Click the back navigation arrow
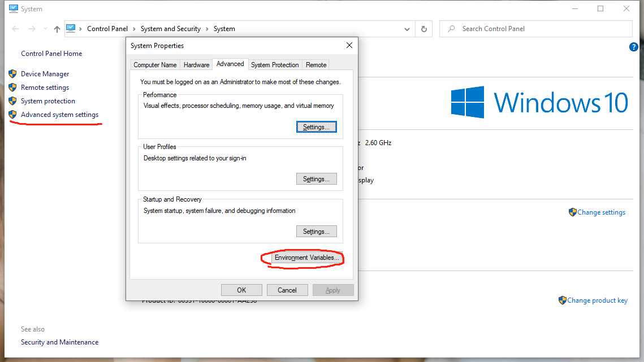The height and width of the screenshot is (362, 644). 15,29
